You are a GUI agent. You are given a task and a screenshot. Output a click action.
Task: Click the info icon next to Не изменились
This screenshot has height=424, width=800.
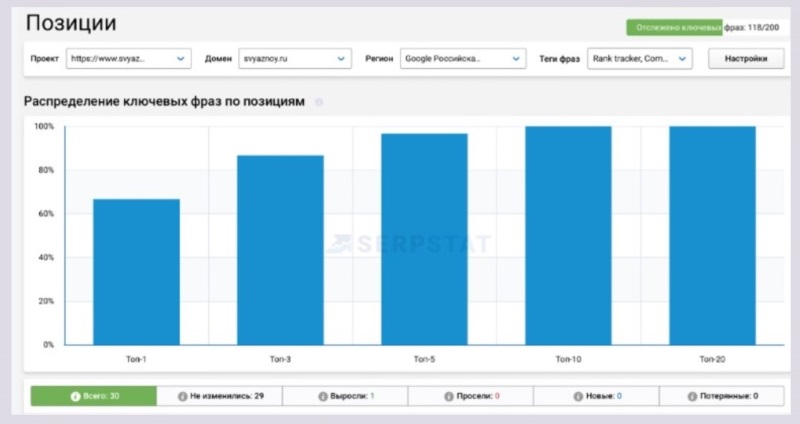[182, 396]
